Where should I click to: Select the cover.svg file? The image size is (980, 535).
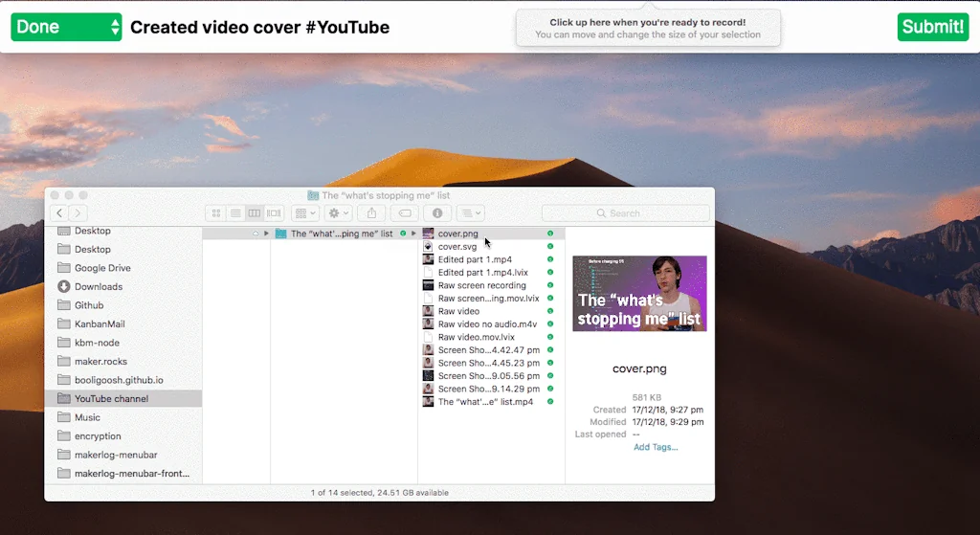point(457,247)
